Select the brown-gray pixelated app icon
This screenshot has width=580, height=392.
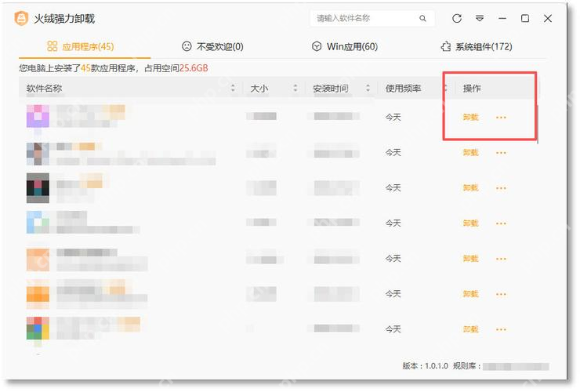[x=38, y=154]
